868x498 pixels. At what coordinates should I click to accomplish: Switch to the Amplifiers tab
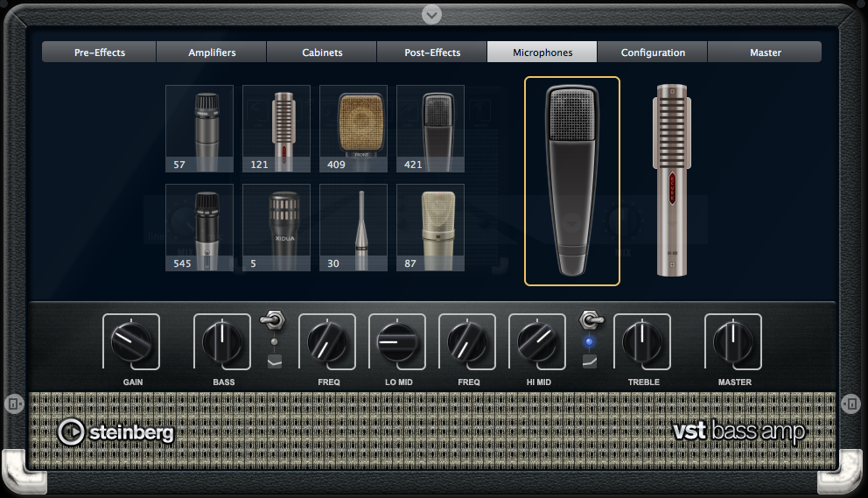pos(212,52)
